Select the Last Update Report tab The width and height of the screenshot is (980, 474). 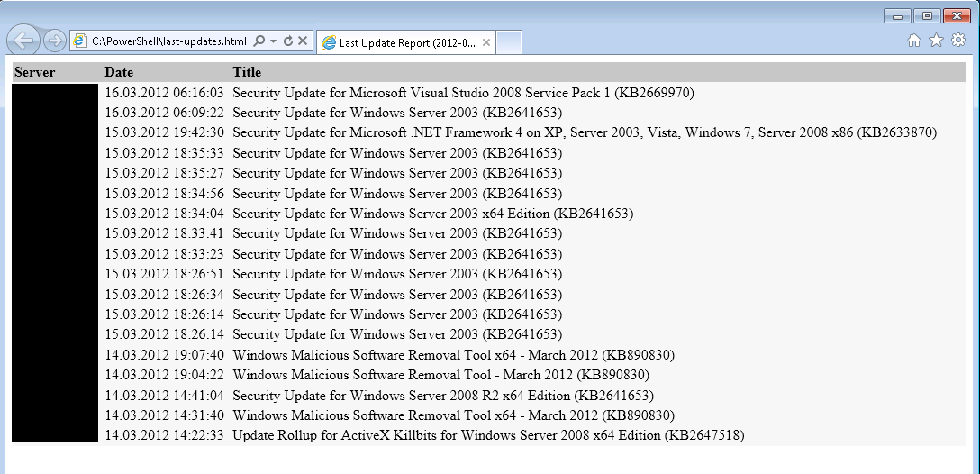(x=406, y=42)
